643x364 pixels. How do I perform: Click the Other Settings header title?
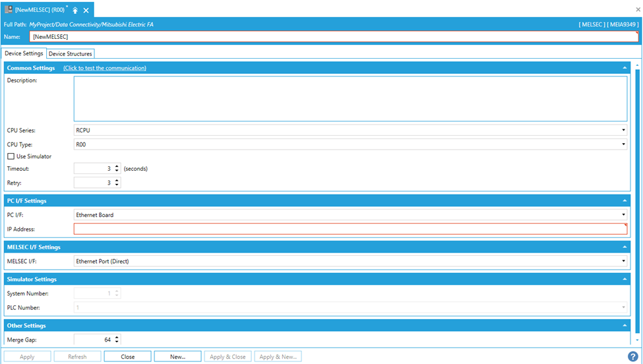pyautogui.click(x=26, y=326)
